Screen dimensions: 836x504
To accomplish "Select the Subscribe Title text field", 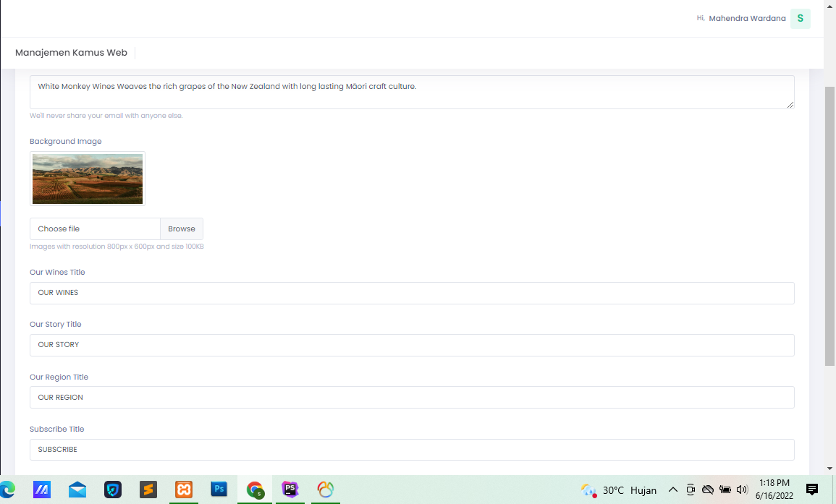I will [x=412, y=450].
